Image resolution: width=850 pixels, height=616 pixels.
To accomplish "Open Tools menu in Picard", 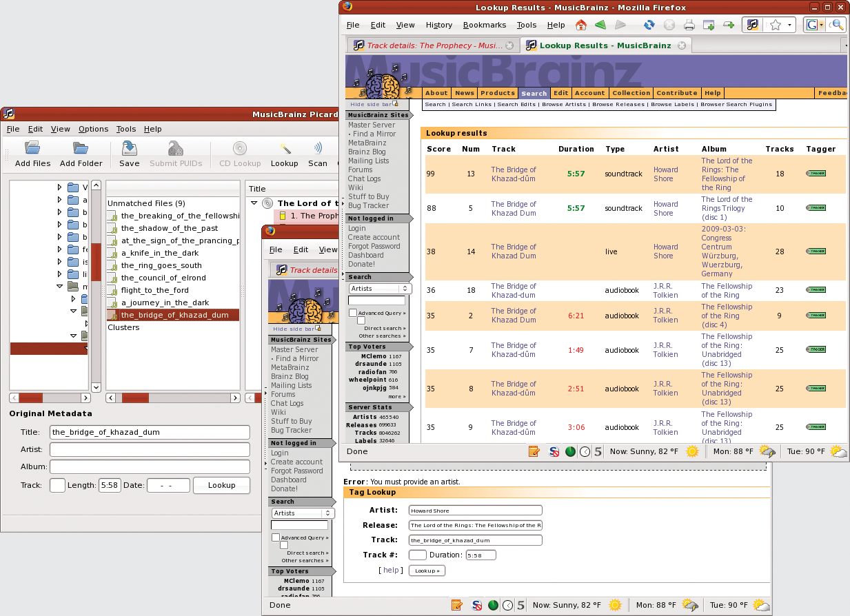I will [x=126, y=129].
